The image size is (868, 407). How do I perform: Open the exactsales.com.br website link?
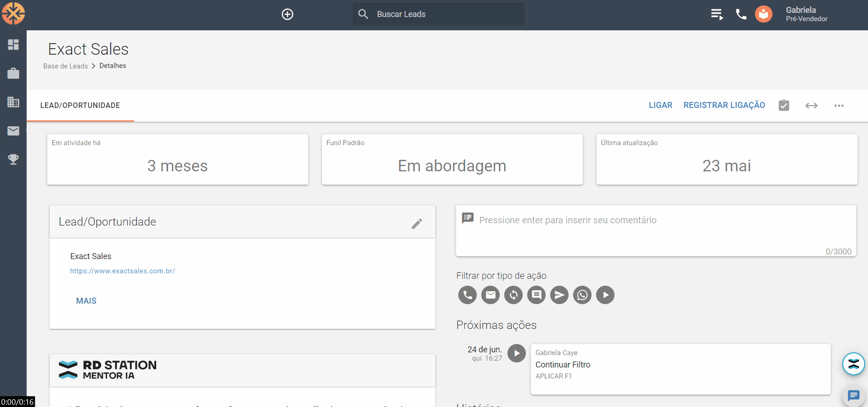pos(123,271)
